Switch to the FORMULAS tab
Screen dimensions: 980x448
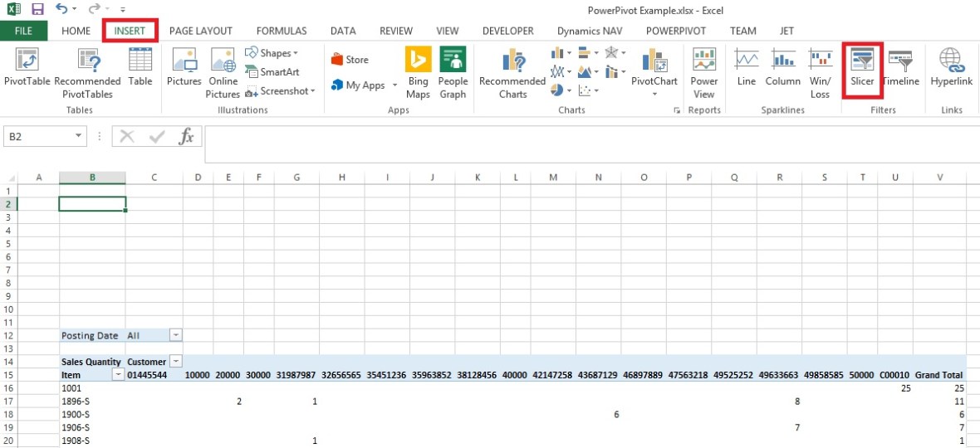point(282,31)
